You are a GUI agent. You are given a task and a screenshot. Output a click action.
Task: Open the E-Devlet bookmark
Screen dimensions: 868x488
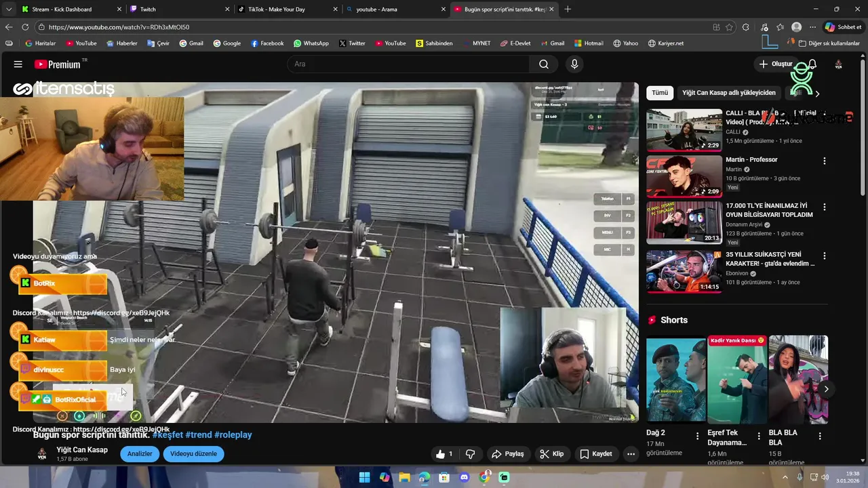[515, 43]
